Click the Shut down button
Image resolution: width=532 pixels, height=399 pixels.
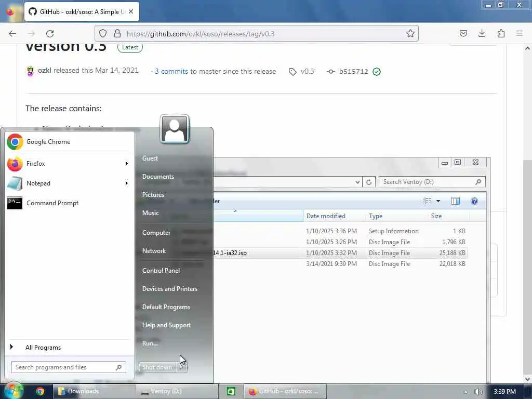coord(157,367)
